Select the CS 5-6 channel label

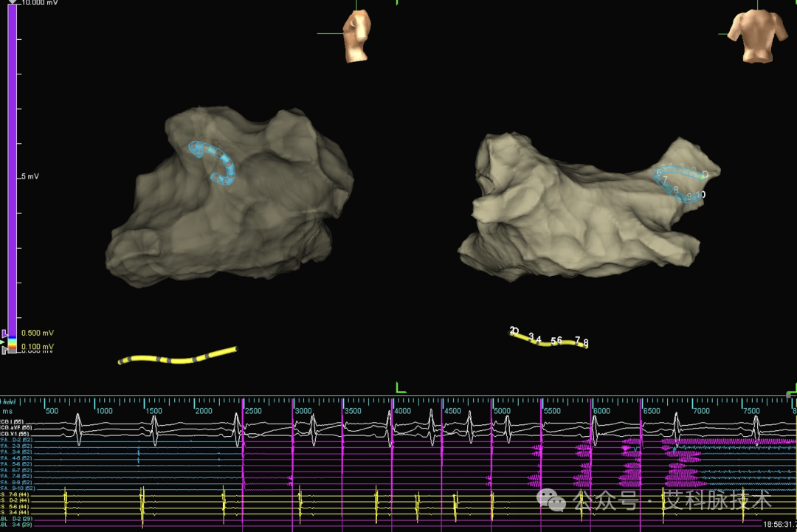pyautogui.click(x=15, y=507)
